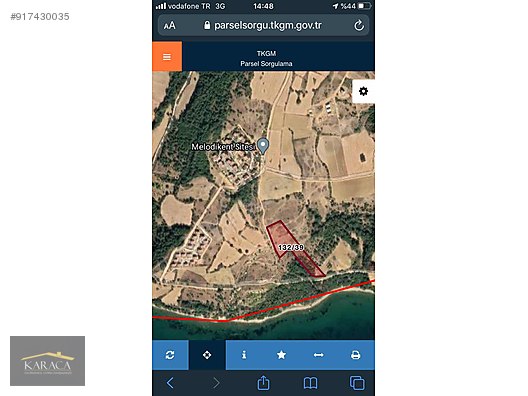Screen dimensions: 528x396
Task: Select the Melodikent Sitesi map pin
Action: click(263, 146)
